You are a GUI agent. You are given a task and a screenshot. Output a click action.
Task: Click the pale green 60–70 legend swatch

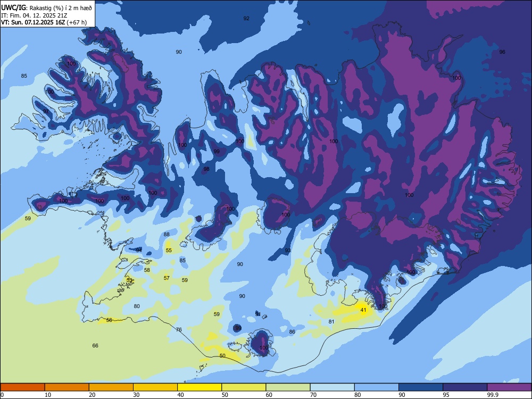pos(288,387)
